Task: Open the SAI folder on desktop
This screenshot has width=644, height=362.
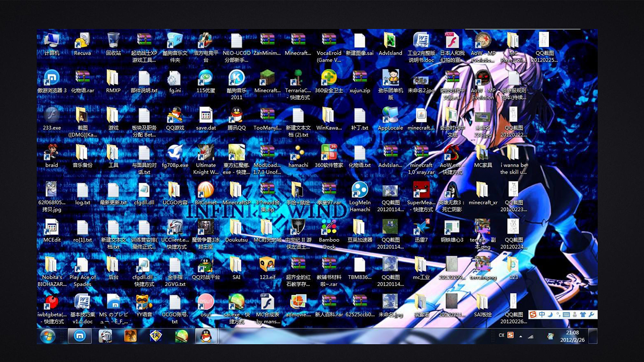Action: point(237,268)
